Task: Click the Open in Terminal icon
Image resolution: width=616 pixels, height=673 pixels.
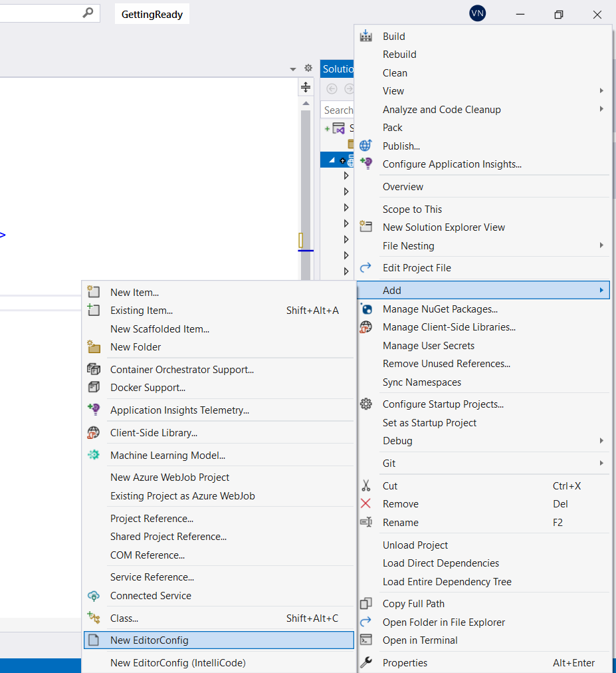Action: tap(366, 640)
